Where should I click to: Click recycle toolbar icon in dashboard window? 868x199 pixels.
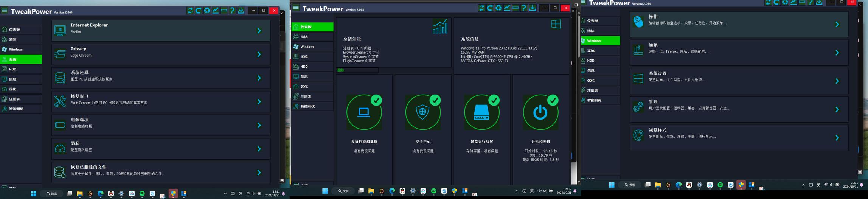[x=498, y=8]
